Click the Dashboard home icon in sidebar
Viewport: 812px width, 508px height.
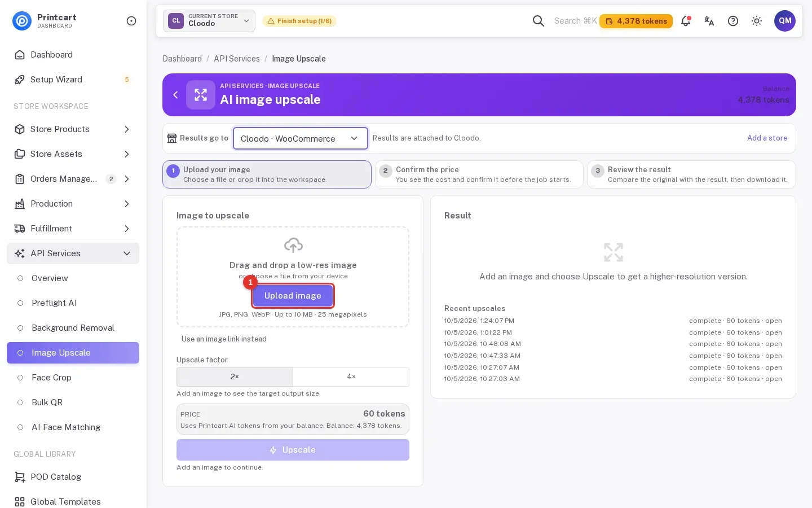(20, 55)
